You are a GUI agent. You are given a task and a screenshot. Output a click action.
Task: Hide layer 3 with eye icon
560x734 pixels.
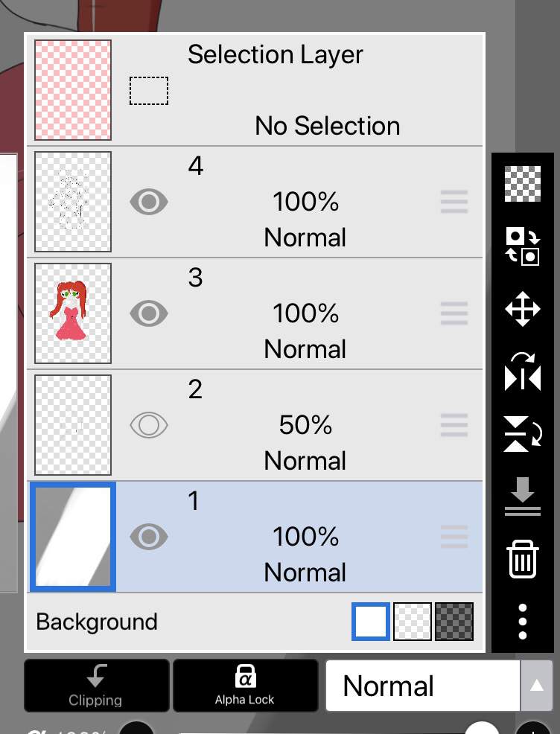[x=148, y=313]
